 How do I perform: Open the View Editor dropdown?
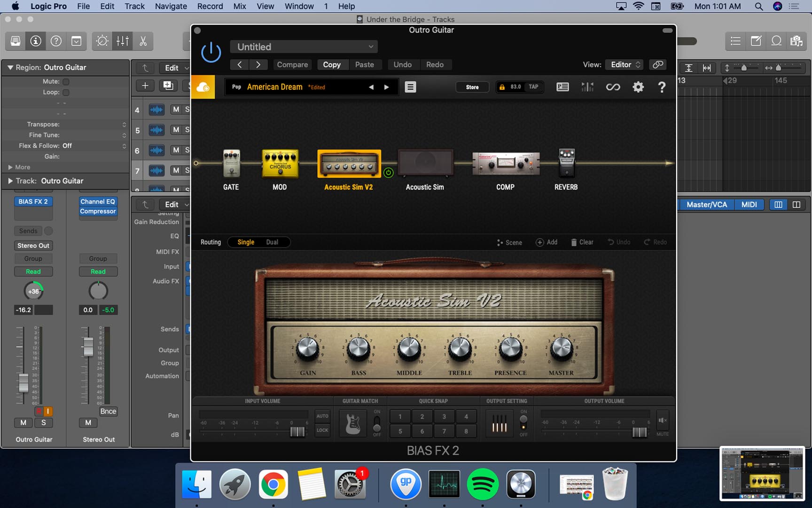pyautogui.click(x=624, y=64)
